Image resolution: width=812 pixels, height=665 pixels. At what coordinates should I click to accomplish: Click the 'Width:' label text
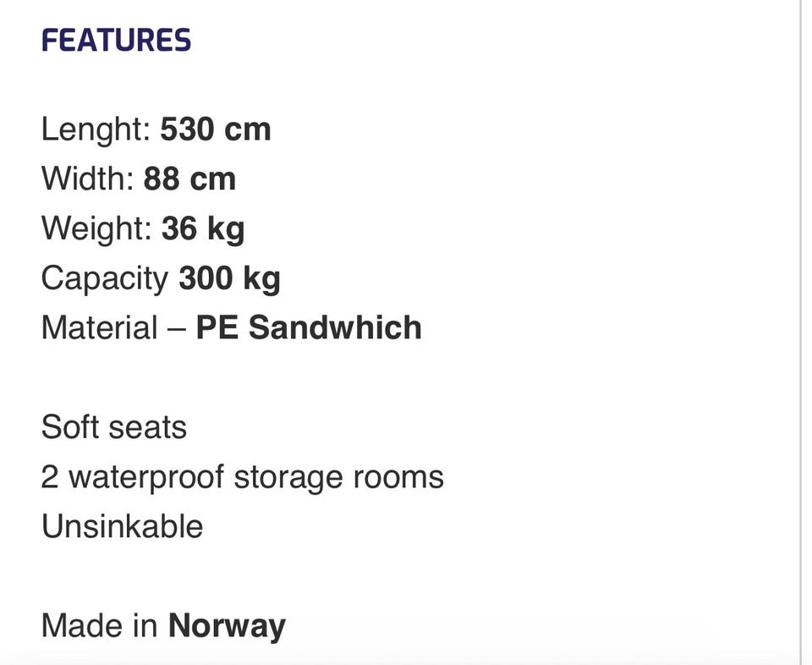point(87,179)
